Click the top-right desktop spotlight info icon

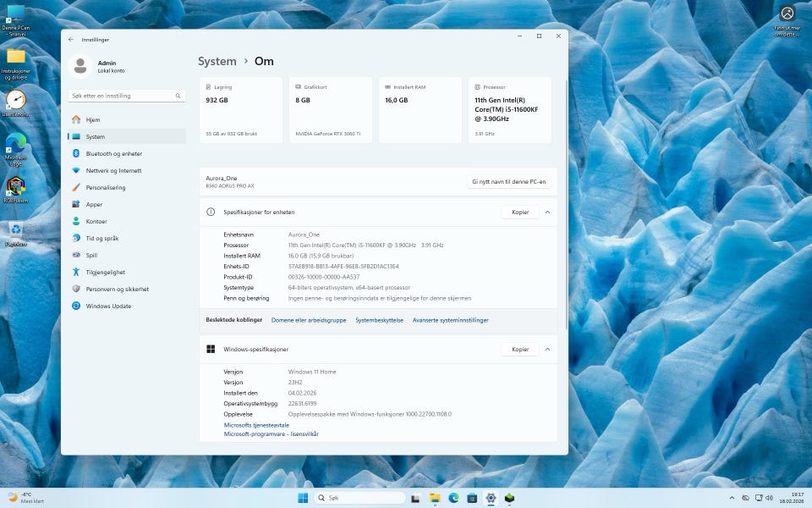(787, 19)
